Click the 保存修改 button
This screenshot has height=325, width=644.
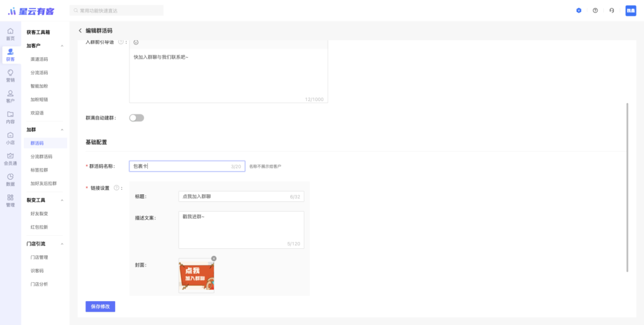pos(100,307)
